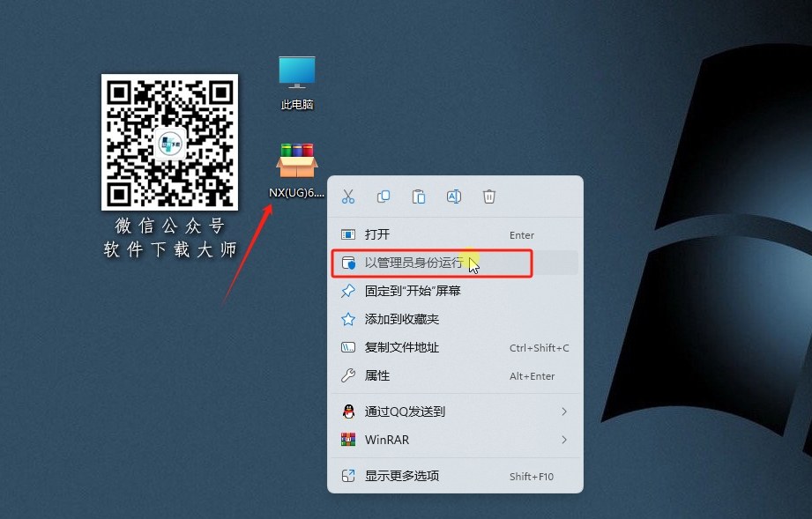Image resolution: width=812 pixels, height=519 pixels.
Task: Select the Cut icon in the context menu
Action: tap(347, 196)
